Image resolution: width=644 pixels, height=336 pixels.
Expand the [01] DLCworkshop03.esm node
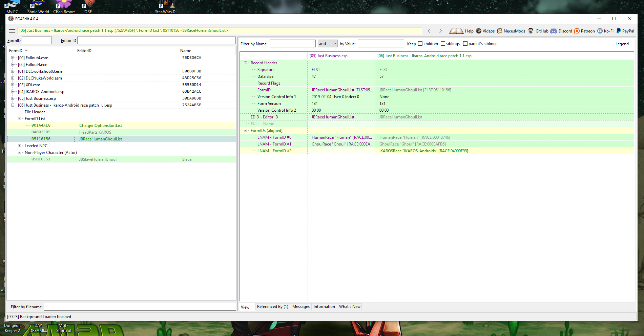tap(13, 71)
